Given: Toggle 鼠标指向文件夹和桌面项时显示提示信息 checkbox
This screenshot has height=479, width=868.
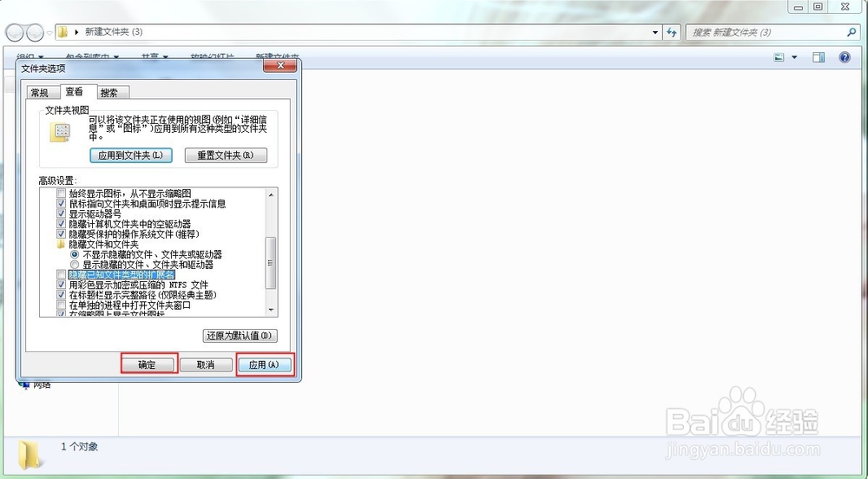Looking at the screenshot, I should coord(62,204).
